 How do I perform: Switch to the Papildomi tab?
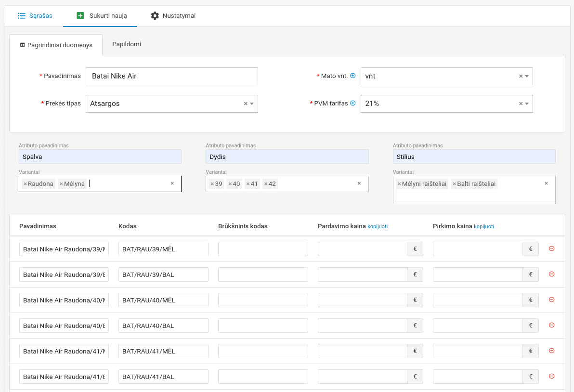(126, 44)
